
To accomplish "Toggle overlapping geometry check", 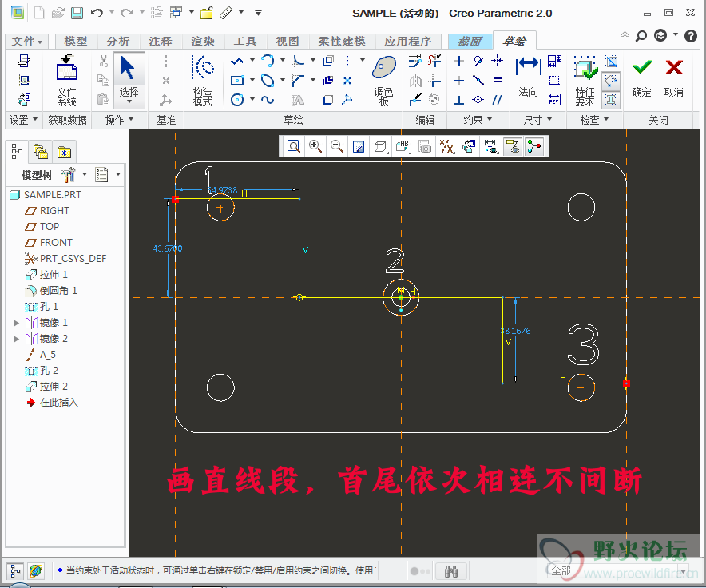I will pos(611,61).
